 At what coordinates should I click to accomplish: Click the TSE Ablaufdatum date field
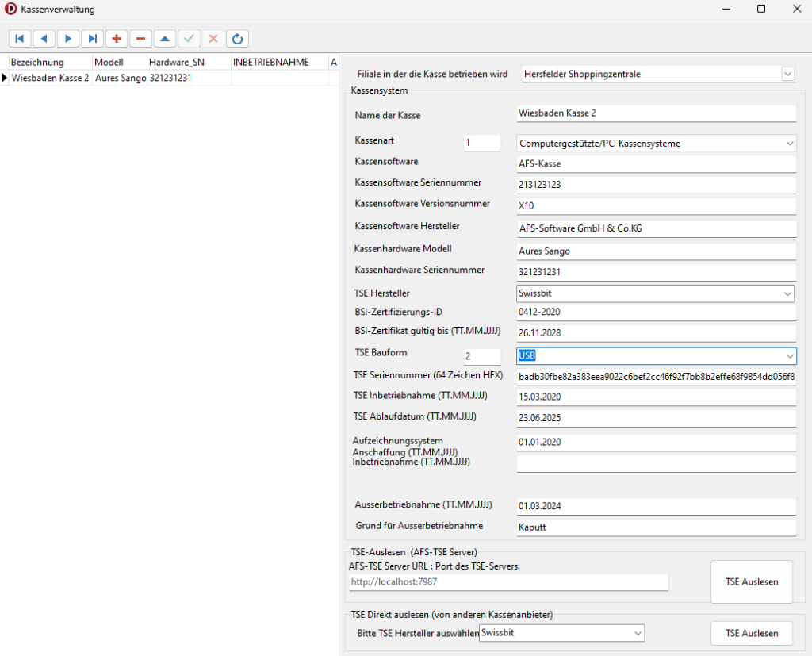656,418
